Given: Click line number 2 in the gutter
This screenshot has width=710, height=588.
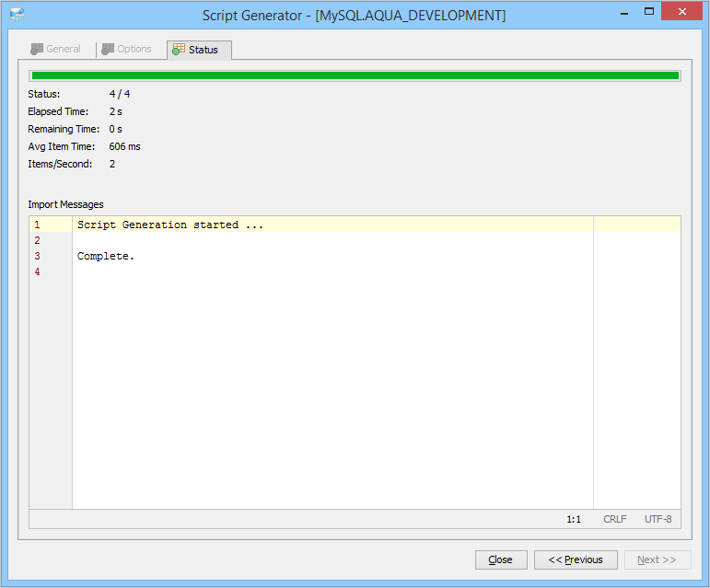Looking at the screenshot, I should click(x=37, y=240).
